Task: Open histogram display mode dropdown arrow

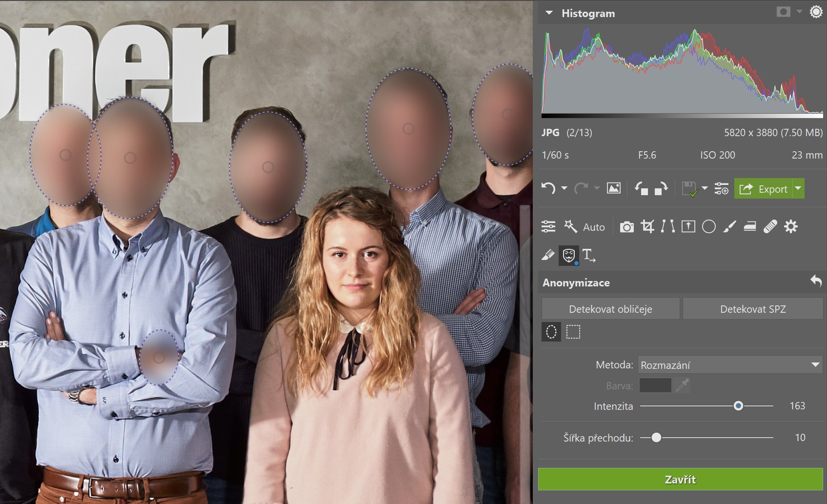Action: coord(799,12)
